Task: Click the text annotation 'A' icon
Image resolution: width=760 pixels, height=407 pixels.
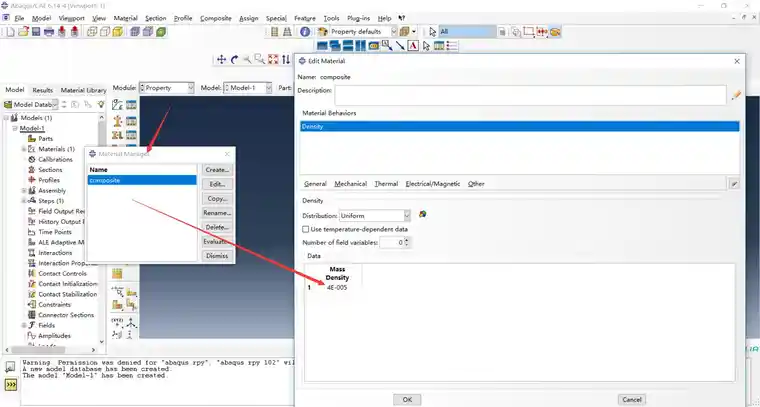Action: (413, 46)
